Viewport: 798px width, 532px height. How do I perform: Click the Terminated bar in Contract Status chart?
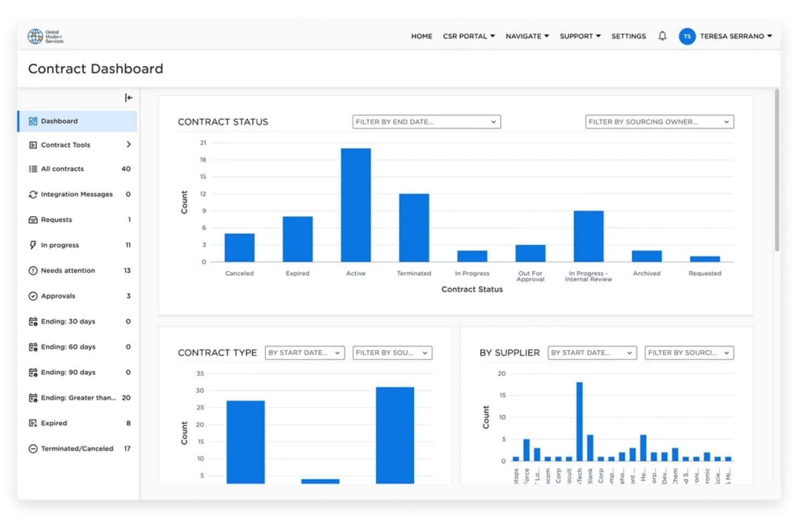(414, 228)
